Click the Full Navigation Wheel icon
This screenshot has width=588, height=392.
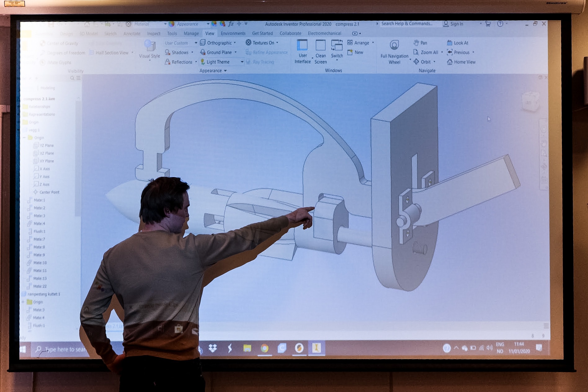(394, 45)
